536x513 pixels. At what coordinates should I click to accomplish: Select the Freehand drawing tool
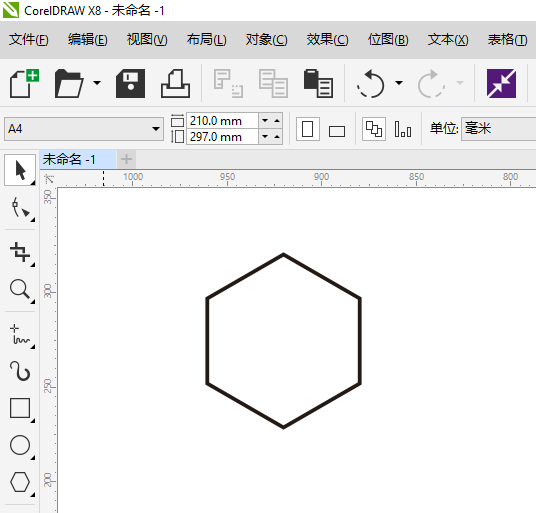click(x=20, y=335)
